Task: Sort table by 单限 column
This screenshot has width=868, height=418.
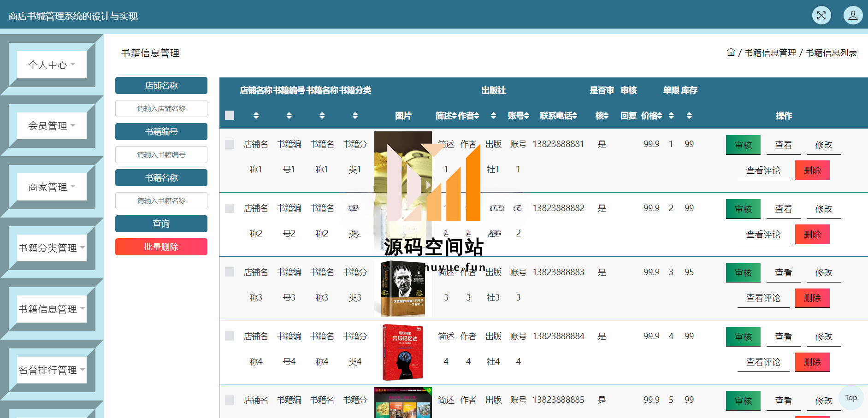Action: (x=671, y=116)
